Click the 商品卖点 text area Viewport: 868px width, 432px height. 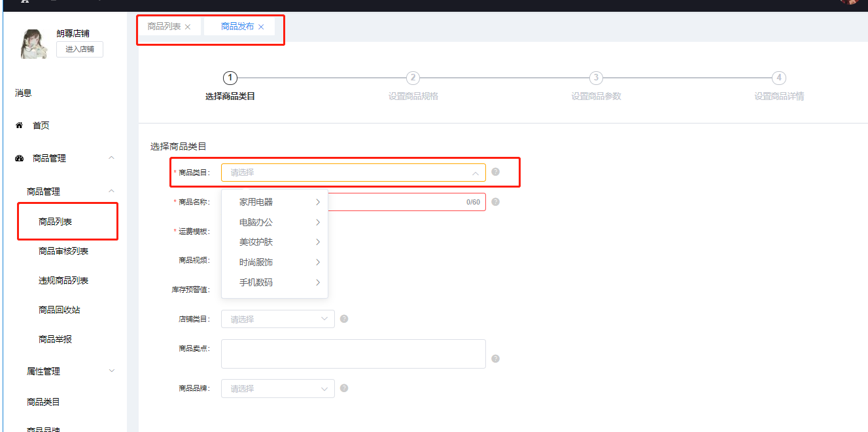(x=353, y=354)
